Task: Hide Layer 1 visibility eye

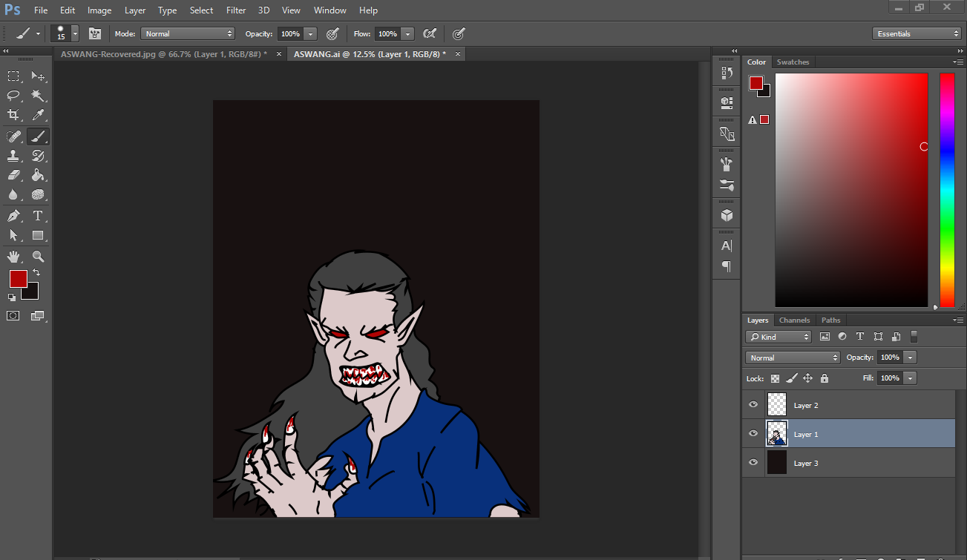Action: [753, 434]
